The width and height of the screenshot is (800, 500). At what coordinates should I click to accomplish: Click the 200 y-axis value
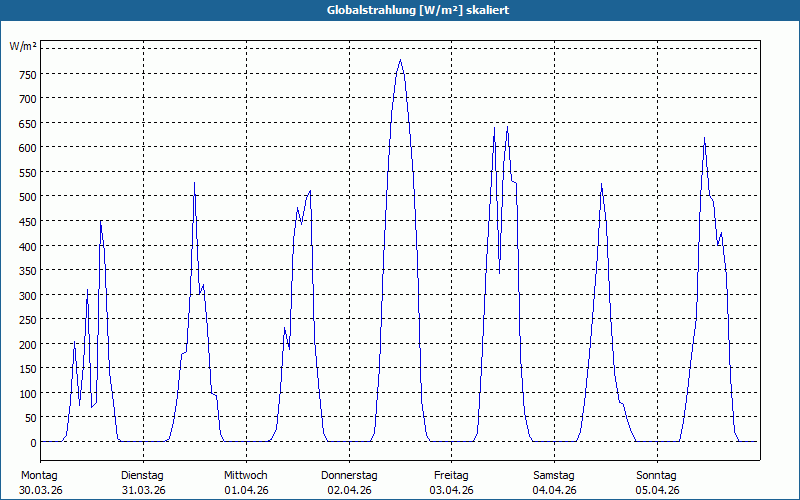click(28, 345)
